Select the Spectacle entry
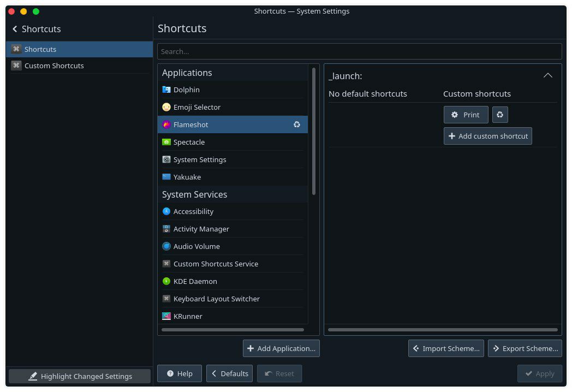Viewport: 572px width, 392px height. pyautogui.click(x=233, y=142)
